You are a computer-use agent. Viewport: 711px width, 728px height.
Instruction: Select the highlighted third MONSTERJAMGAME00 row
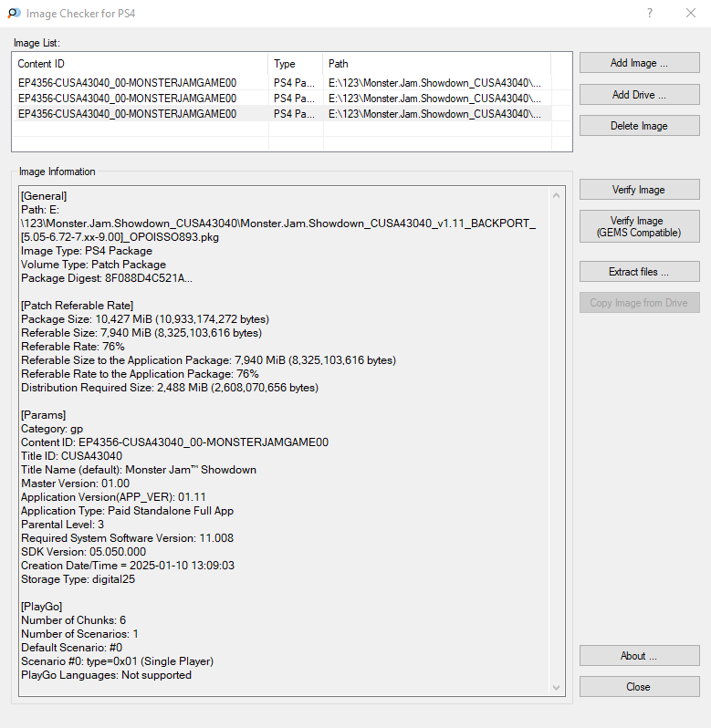pyautogui.click(x=283, y=114)
